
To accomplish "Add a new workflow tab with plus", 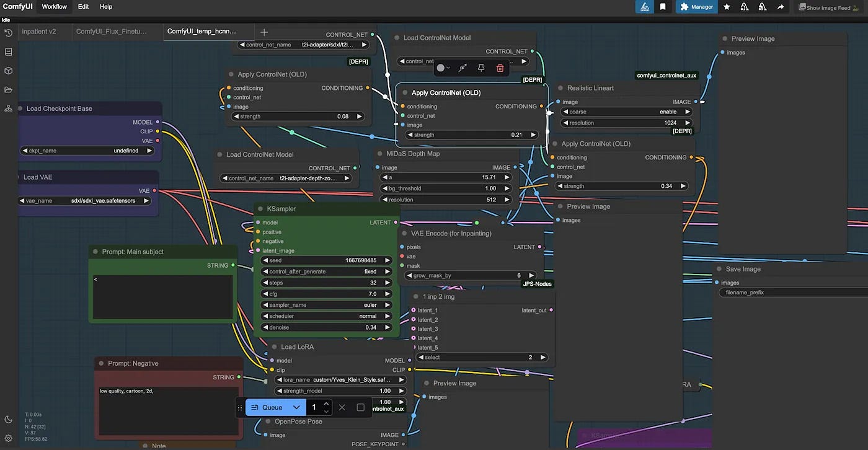I will click(264, 32).
